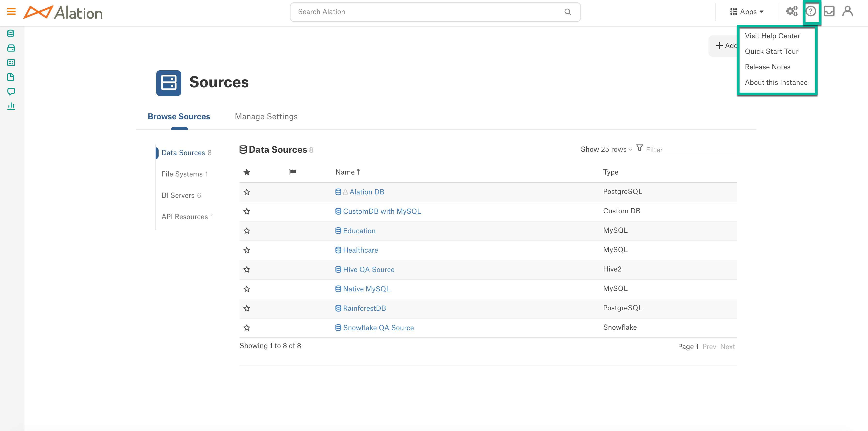Click the search magnifier icon
The width and height of the screenshot is (868, 431).
coord(568,12)
